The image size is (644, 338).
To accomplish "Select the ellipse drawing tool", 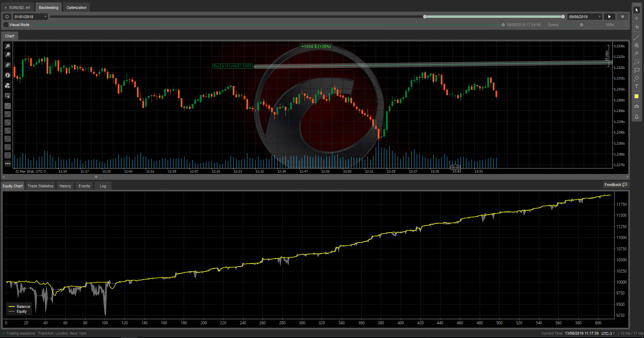I will pos(636,78).
